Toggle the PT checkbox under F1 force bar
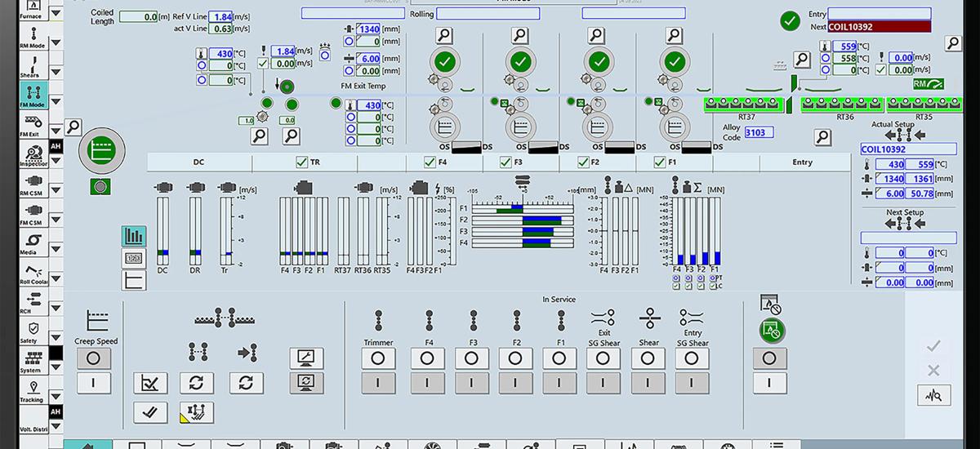 click(x=713, y=278)
